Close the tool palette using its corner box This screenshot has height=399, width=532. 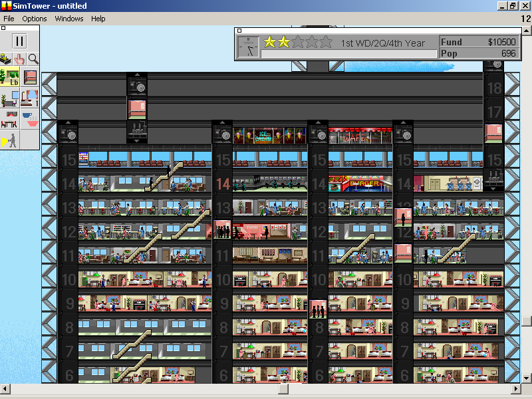coord(3,28)
